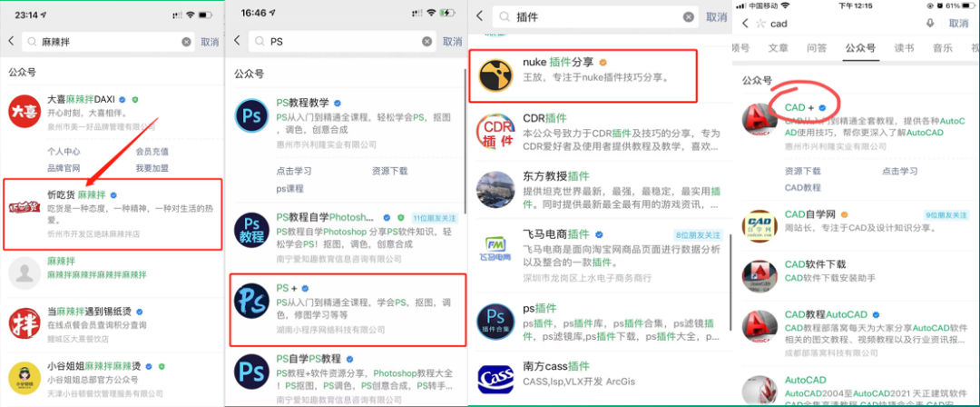Open 东方教授插件 account title
Image resolution: width=980 pixels, height=407 pixels.
click(555, 176)
